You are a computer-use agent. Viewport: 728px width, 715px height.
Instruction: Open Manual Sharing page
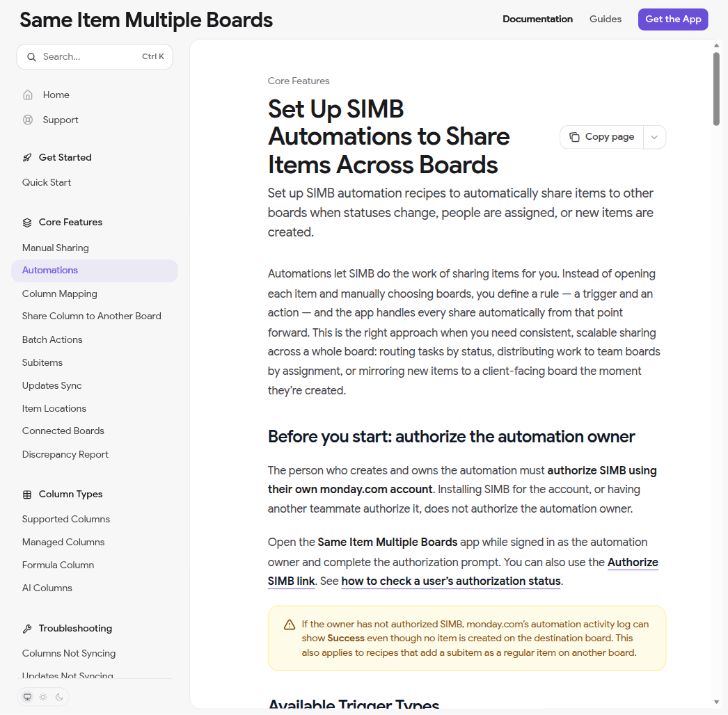[55, 248]
